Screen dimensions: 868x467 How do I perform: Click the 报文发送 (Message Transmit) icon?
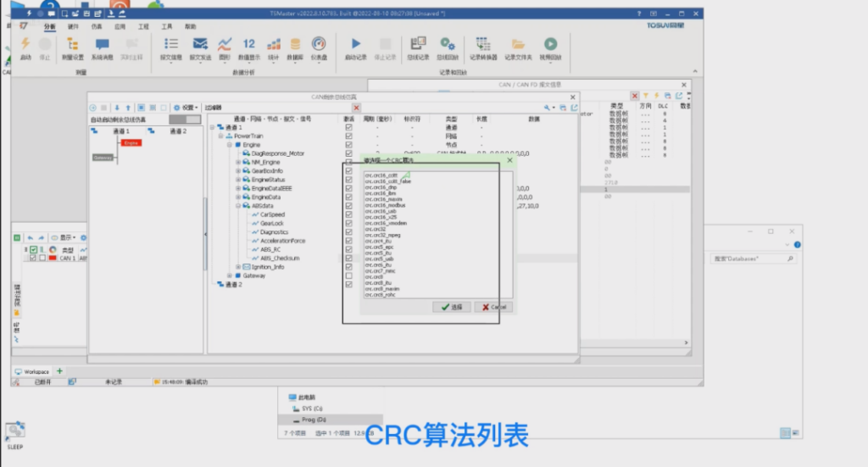[x=200, y=47]
